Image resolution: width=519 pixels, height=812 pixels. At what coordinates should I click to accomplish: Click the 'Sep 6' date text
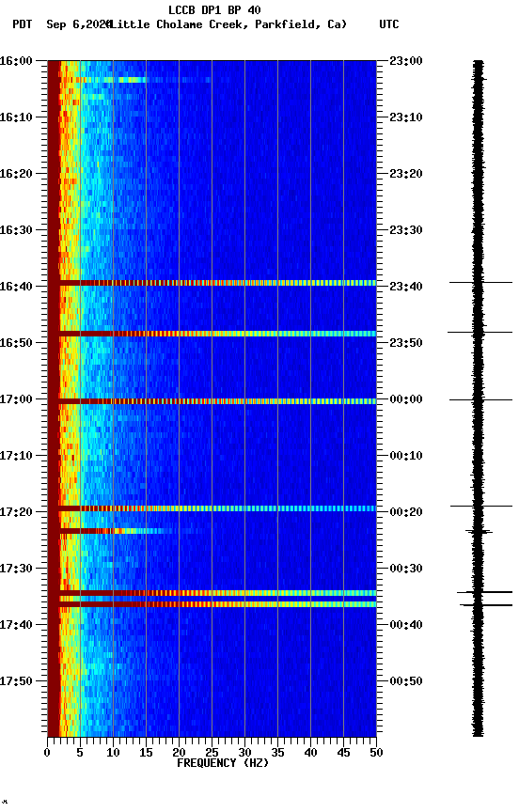pyautogui.click(x=65, y=24)
